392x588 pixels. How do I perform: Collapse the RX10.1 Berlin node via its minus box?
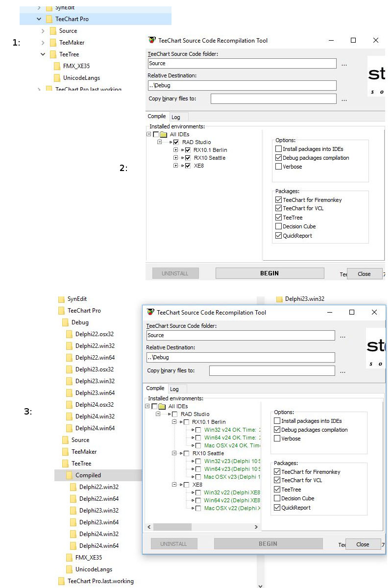pyautogui.click(x=174, y=422)
